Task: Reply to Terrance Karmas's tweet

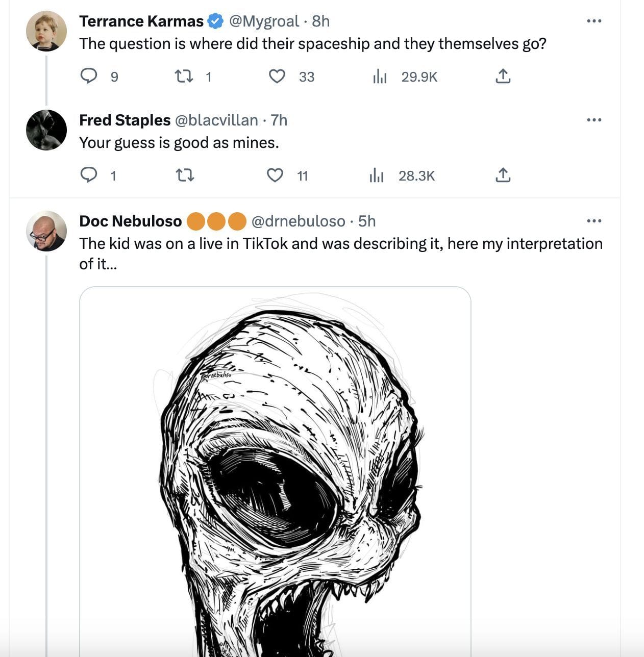Action: pos(89,77)
